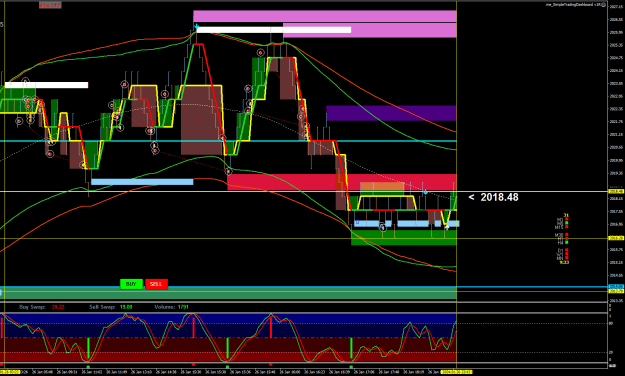Viewport: 625px width, 376px height.
Task: Click the Volume value 1791
Action: click(x=183, y=307)
